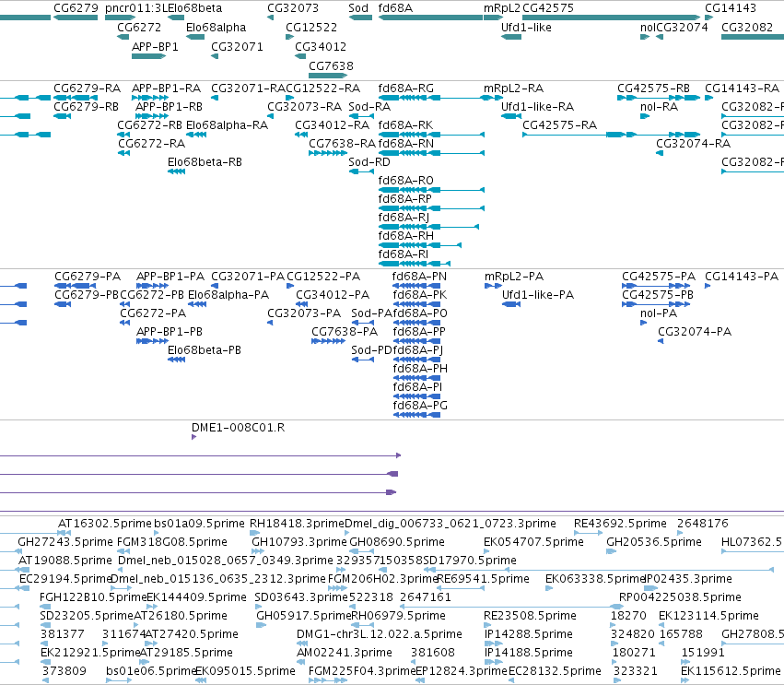Screen dimensions: 784x685
Task: Open protein Ufd1-like-PA
Action: coord(537,295)
